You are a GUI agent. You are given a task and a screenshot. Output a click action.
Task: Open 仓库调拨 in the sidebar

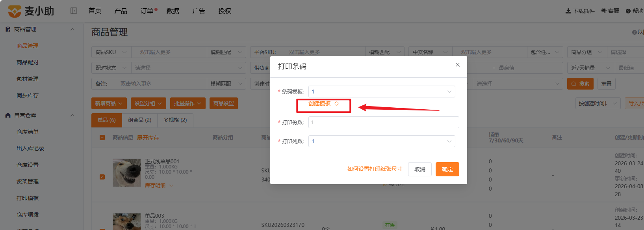click(x=28, y=215)
